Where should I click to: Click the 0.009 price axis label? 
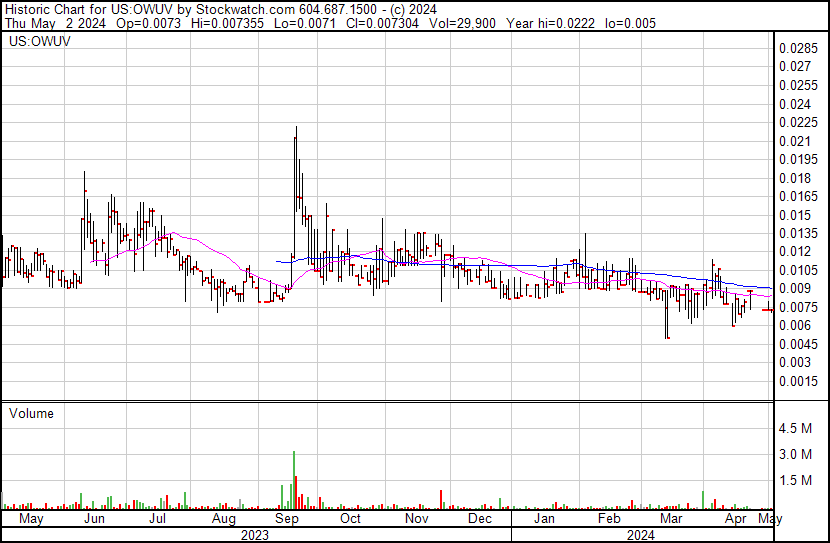click(x=793, y=289)
